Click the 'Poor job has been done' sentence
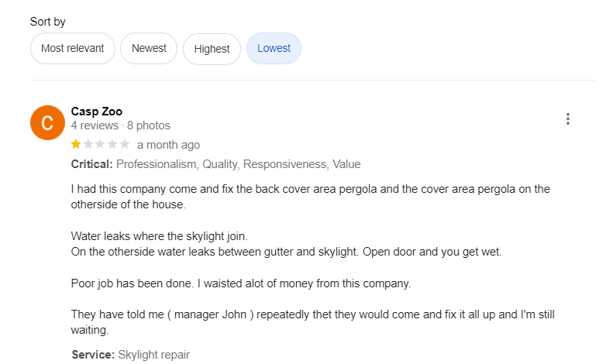This screenshot has height=364, width=606. (x=240, y=283)
